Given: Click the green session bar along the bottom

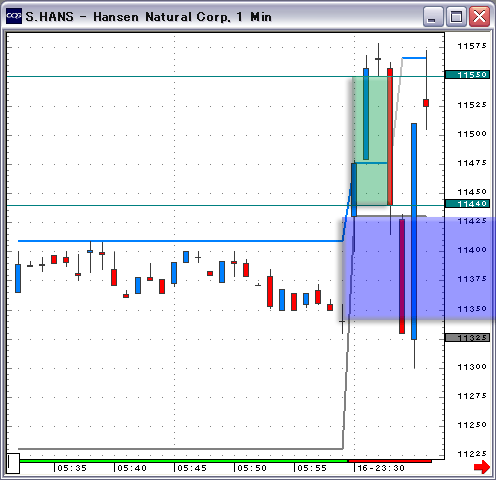Looking at the screenshot, I should [x=183, y=461].
